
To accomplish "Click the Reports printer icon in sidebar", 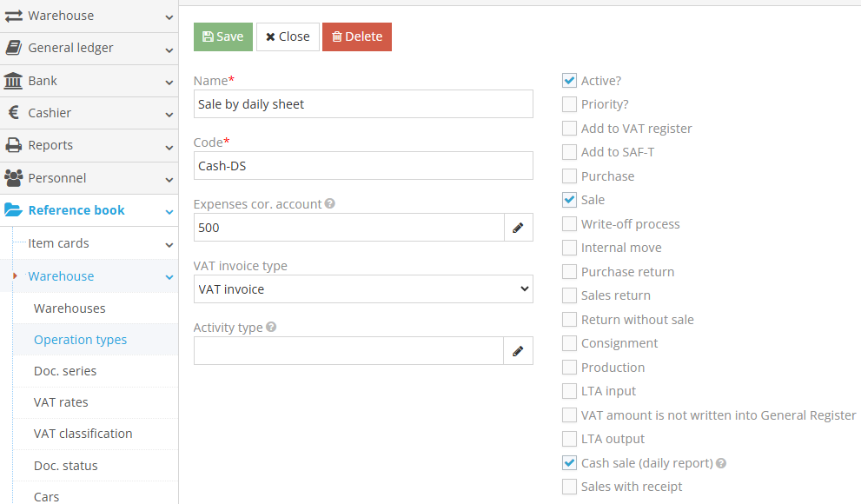I will 14,145.
